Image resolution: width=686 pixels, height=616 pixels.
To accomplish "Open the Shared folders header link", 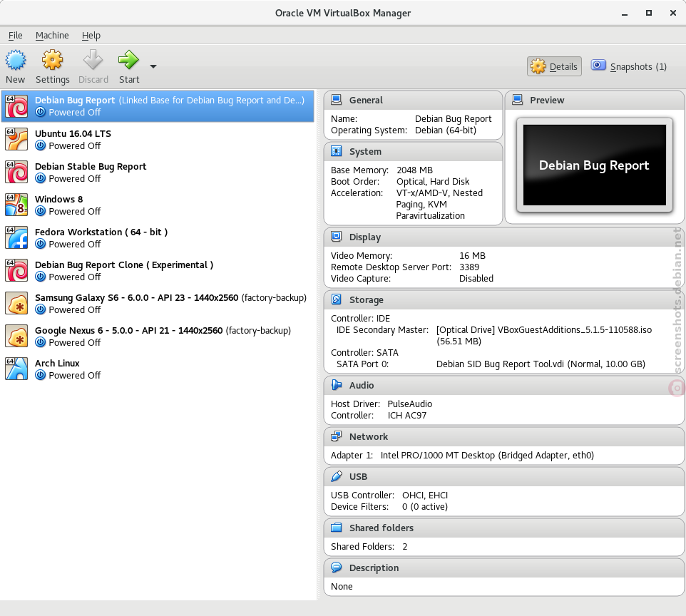I will (x=381, y=528).
